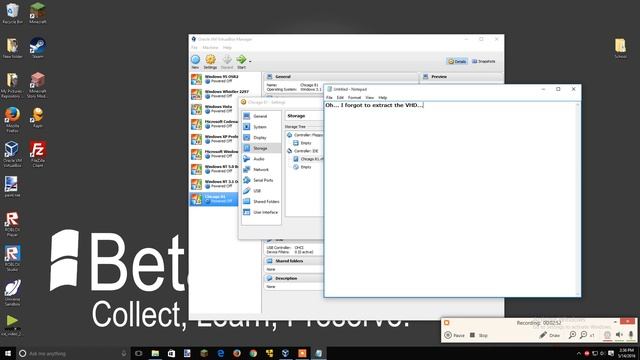Open Microsoft Edge from the taskbar

pyautogui.click(x=220, y=353)
